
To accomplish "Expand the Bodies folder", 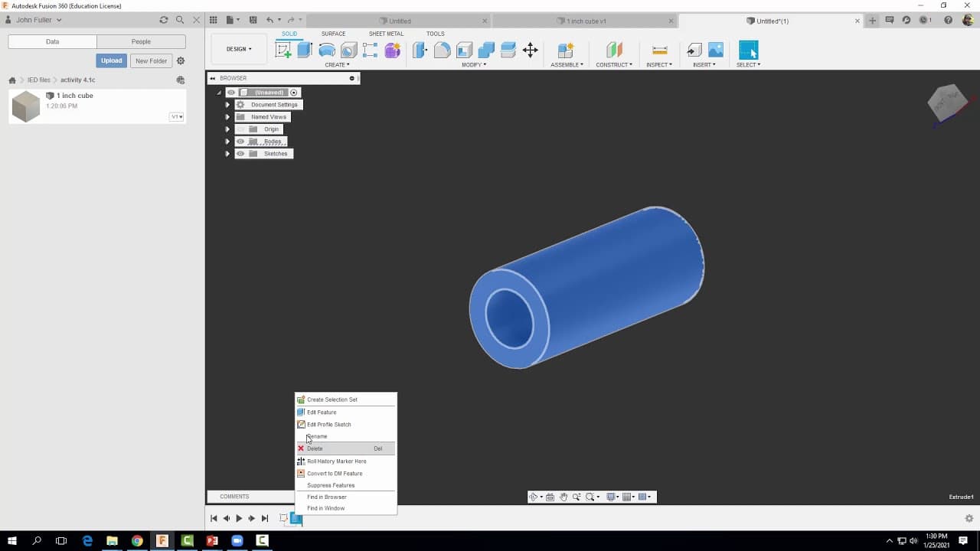I will click(227, 142).
